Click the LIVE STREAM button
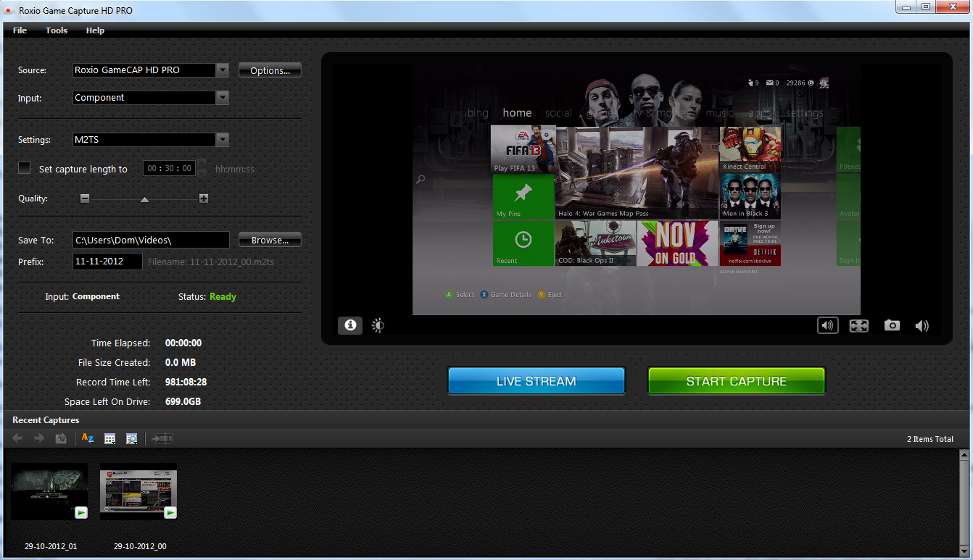Image resolution: width=973 pixels, height=560 pixels. [x=537, y=381]
